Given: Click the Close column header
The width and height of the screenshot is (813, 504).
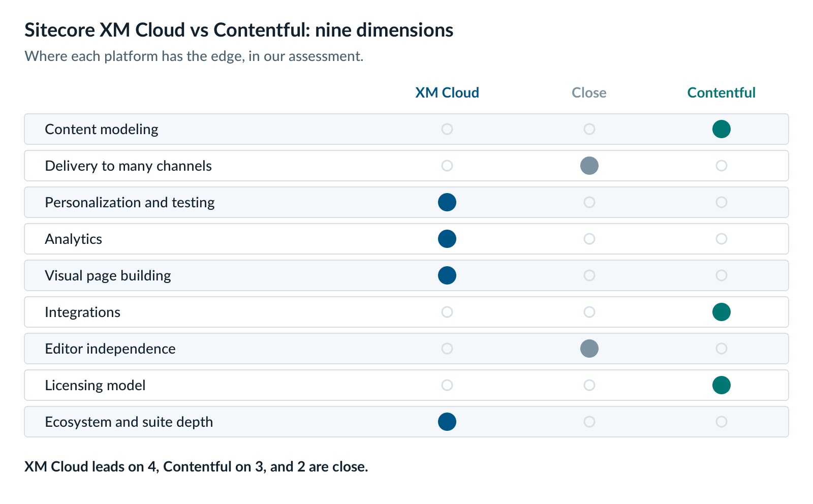Looking at the screenshot, I should (x=589, y=92).
